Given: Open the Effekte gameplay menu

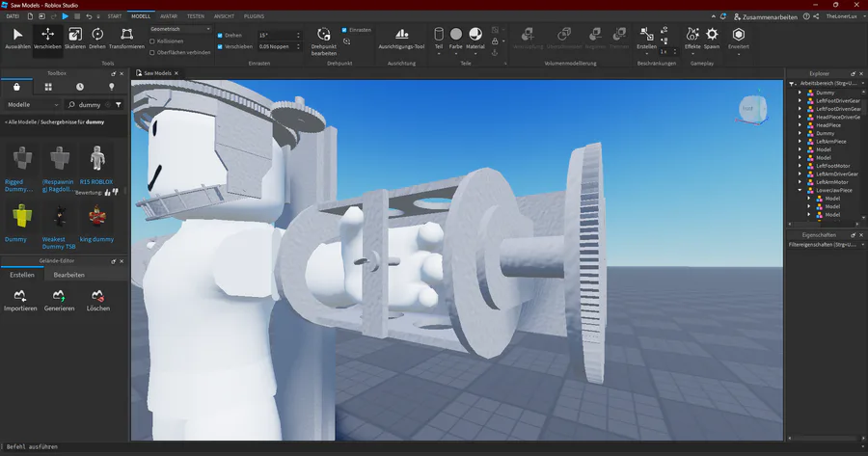Looking at the screenshot, I should click(x=692, y=37).
